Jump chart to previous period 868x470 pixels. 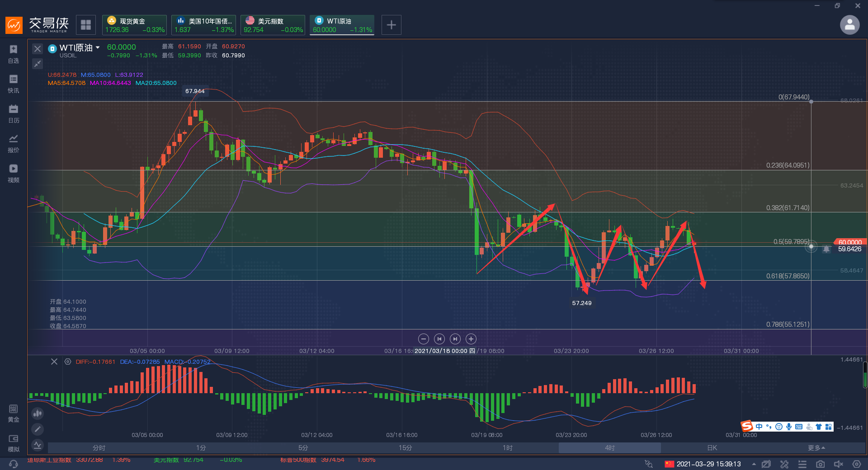(439, 339)
